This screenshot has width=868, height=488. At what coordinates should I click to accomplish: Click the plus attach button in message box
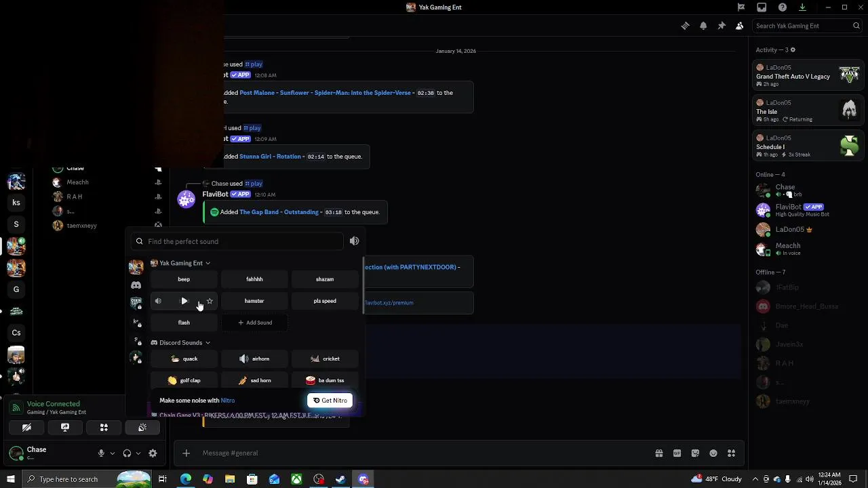(x=186, y=453)
